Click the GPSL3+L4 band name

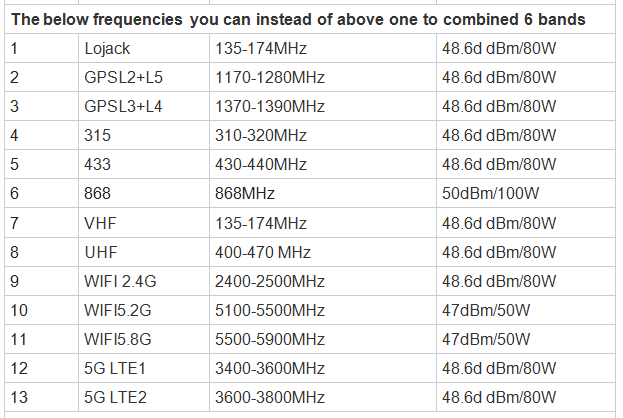click(x=123, y=106)
